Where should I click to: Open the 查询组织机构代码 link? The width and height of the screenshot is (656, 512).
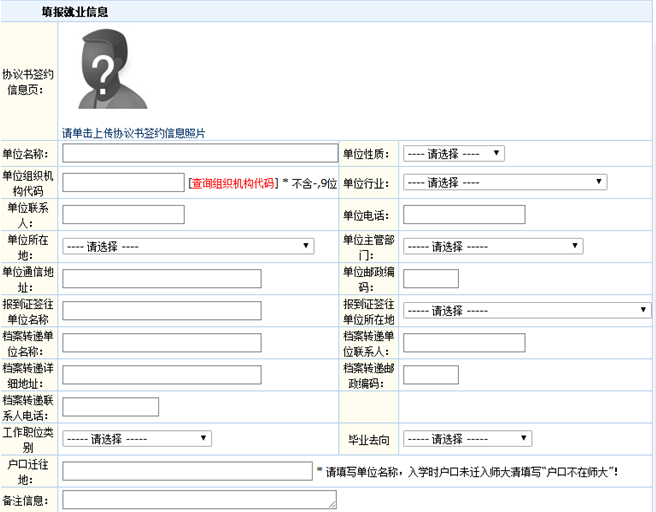(233, 183)
